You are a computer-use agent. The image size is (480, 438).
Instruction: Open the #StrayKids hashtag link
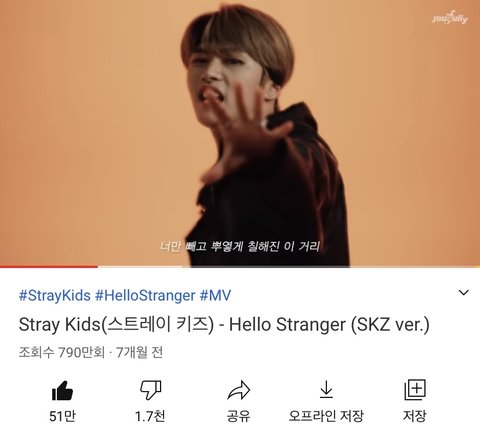55,295
